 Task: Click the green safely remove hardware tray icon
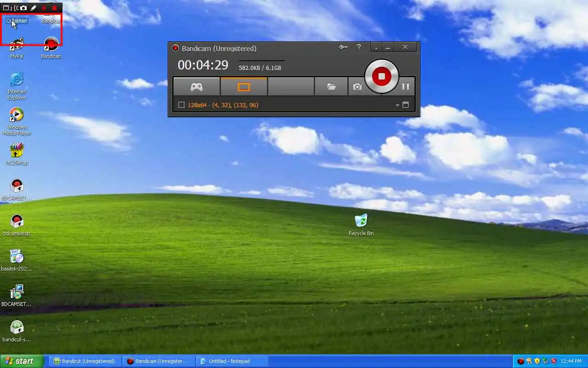(545, 361)
